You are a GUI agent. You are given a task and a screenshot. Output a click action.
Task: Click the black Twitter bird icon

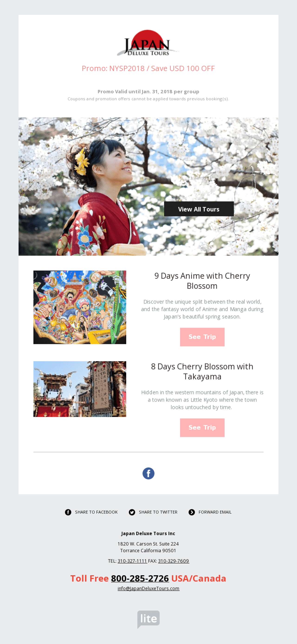tap(132, 512)
